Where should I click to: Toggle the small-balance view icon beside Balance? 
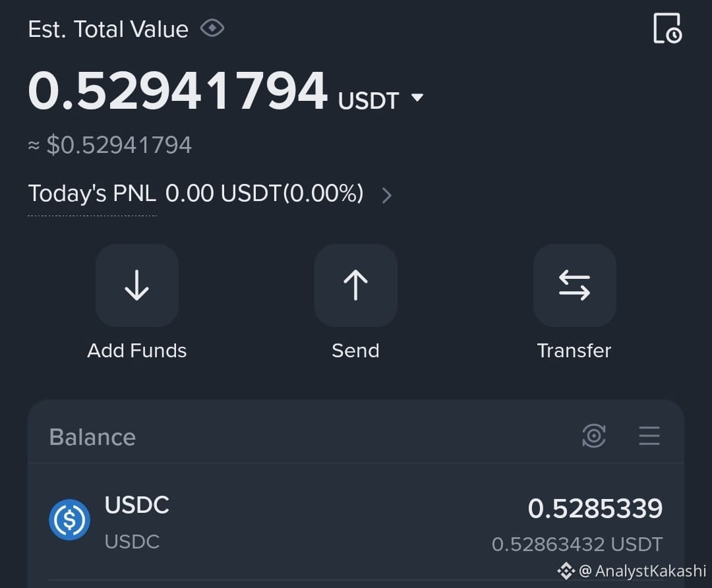594,436
